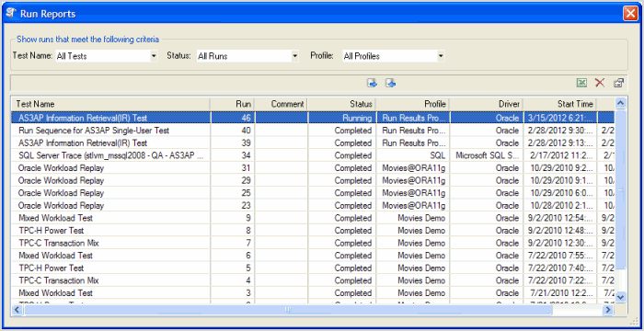644x331 pixels.
Task: Select Run Sequence for AS3AP Single-User Test
Action: pos(313,131)
